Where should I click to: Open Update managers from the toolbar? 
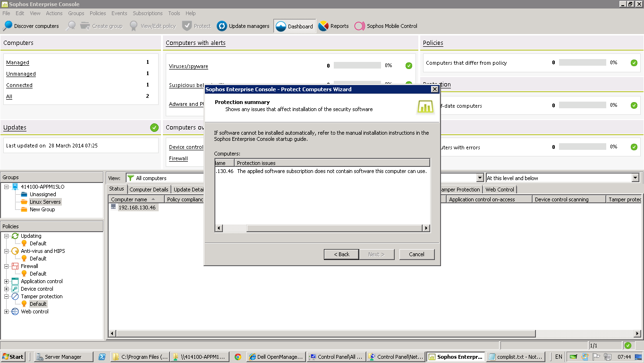click(x=243, y=26)
